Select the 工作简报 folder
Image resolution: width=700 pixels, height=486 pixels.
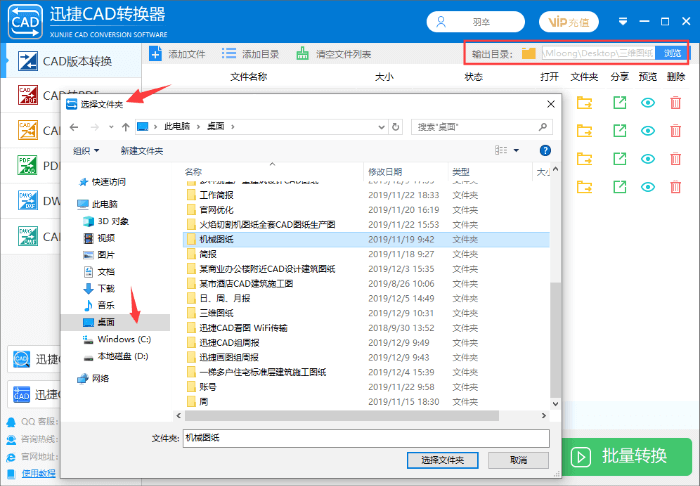pyautogui.click(x=216, y=195)
